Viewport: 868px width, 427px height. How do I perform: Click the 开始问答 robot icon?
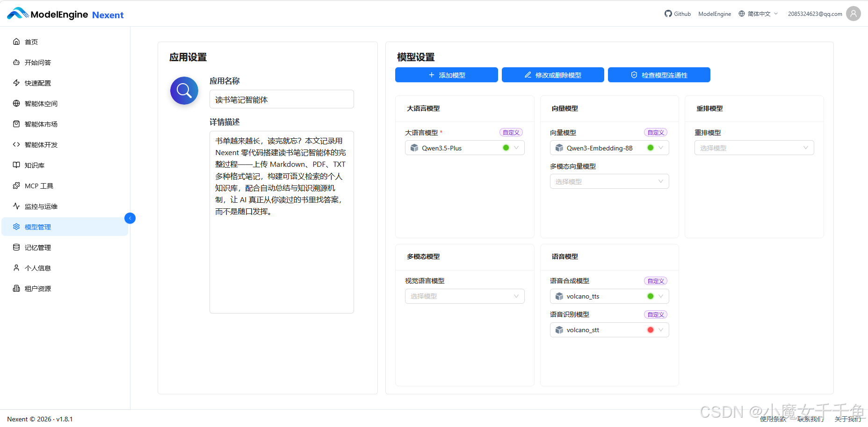coord(16,62)
